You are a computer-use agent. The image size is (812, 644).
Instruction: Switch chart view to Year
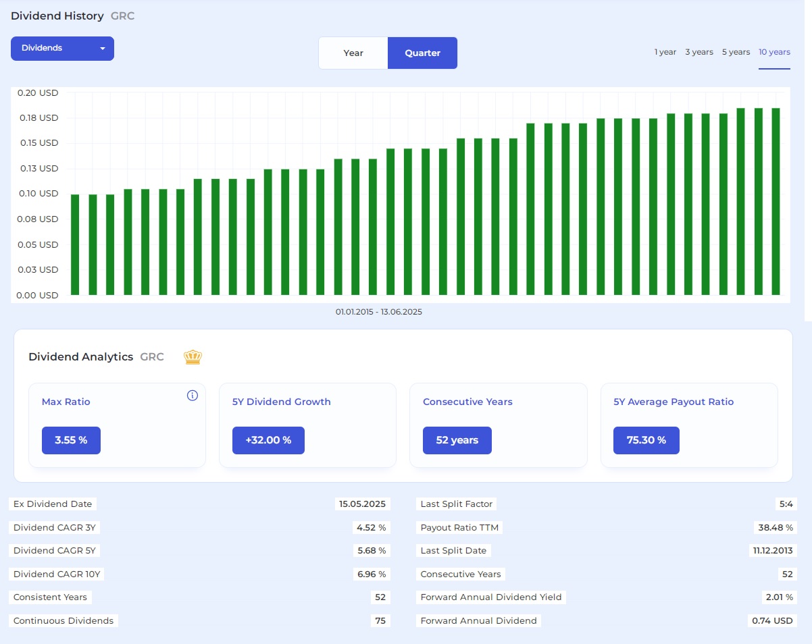click(353, 53)
